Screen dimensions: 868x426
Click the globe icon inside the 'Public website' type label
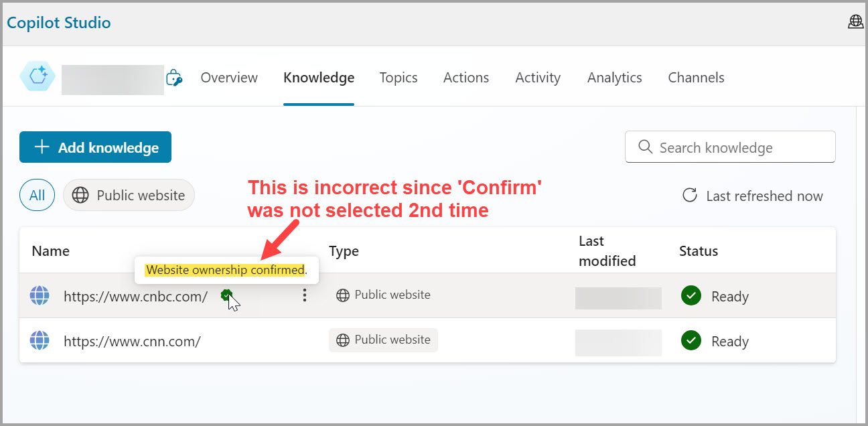342,295
